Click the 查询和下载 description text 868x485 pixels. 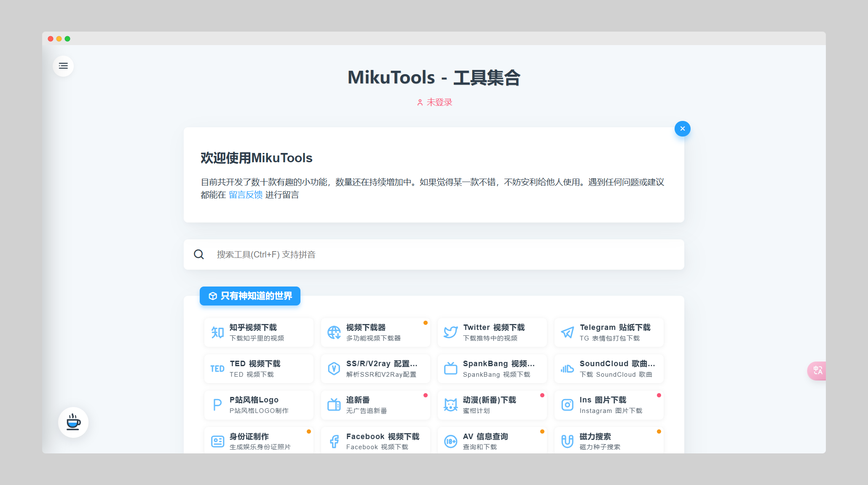(480, 447)
